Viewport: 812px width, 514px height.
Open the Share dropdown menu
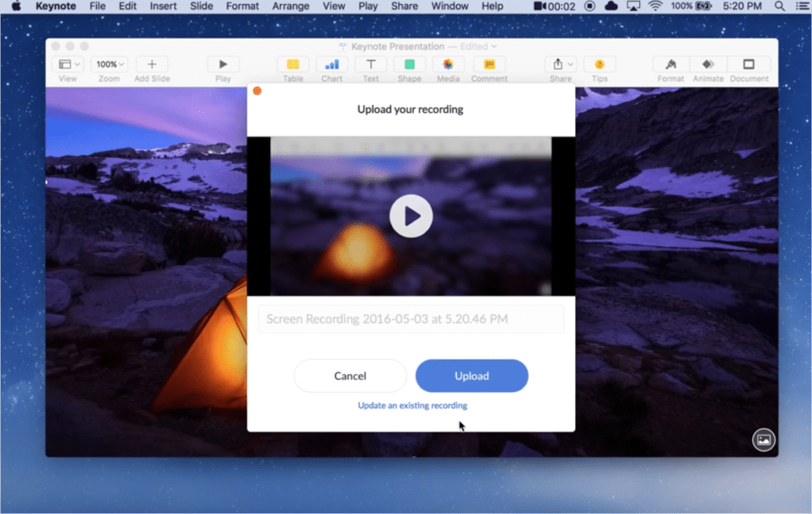click(561, 65)
